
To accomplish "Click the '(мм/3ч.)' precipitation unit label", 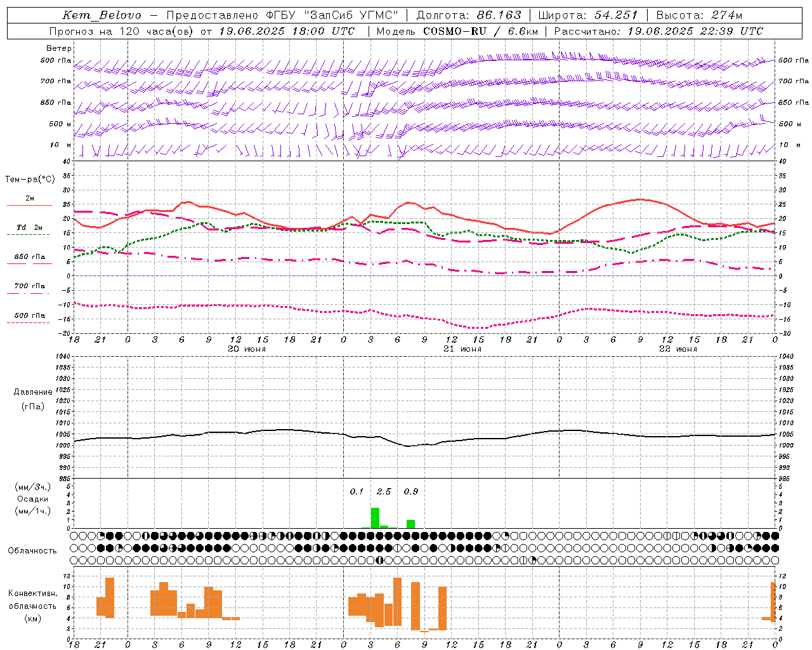I will (x=32, y=487).
